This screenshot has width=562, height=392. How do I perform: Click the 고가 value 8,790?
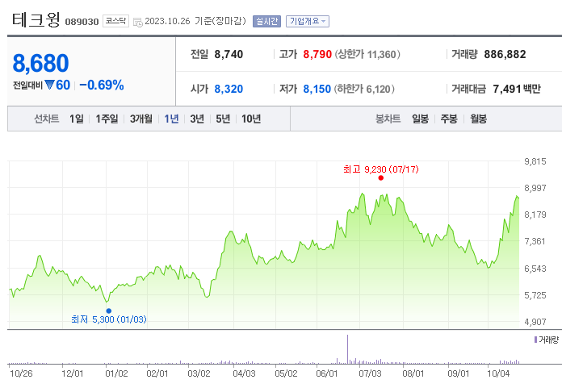(317, 54)
